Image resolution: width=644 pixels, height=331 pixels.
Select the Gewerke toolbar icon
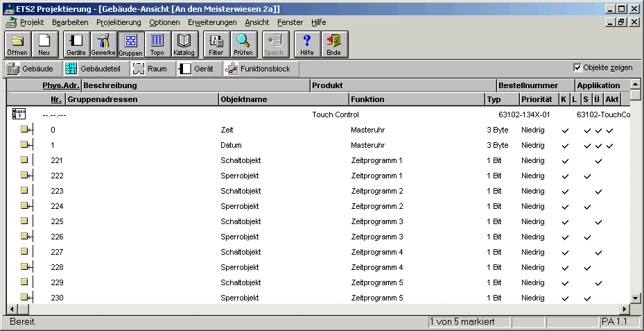pos(103,44)
